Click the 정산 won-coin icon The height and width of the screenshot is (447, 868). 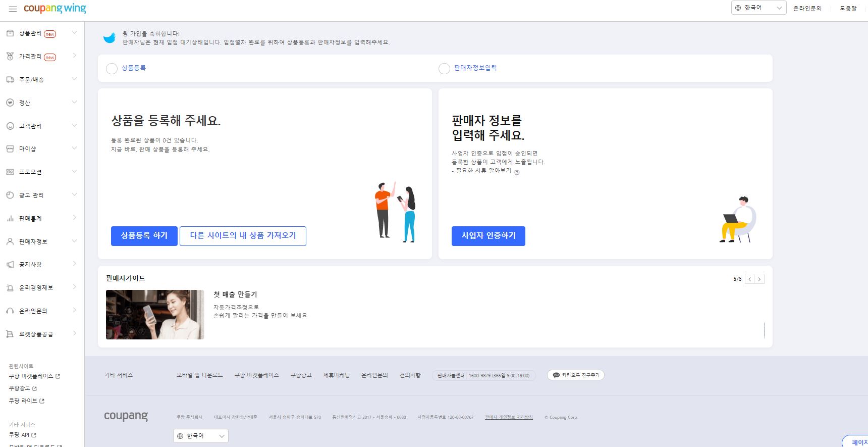pyautogui.click(x=10, y=103)
